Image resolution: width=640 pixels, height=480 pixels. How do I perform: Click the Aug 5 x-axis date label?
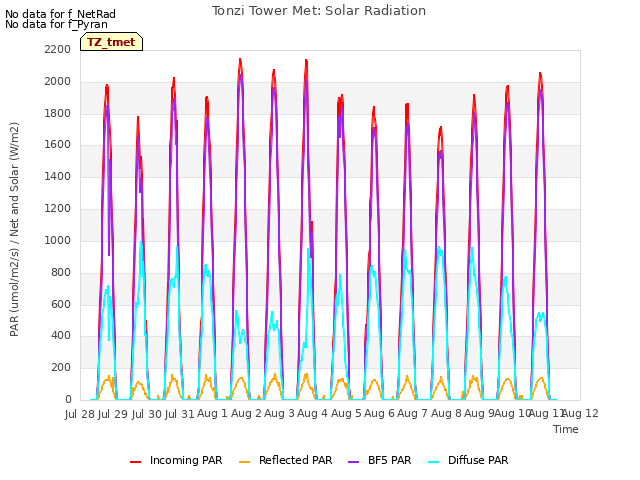point(346,413)
